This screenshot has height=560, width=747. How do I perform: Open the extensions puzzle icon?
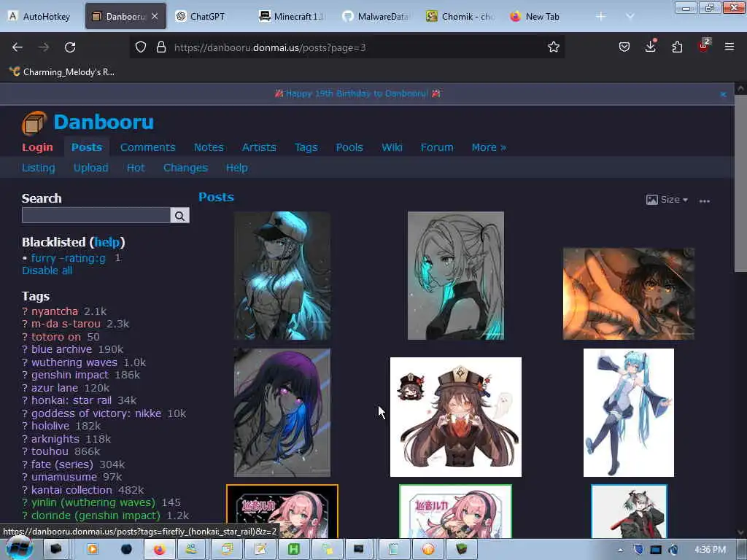pos(677,47)
